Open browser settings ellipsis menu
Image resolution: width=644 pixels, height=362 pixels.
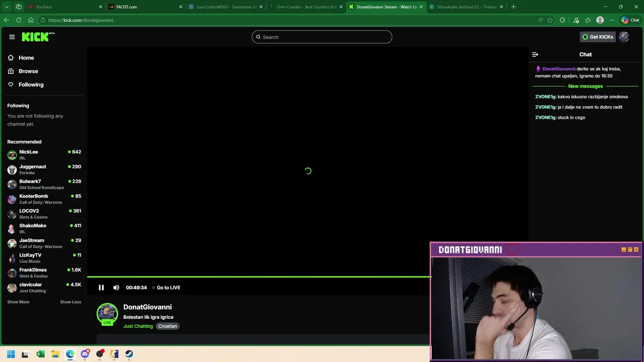click(x=612, y=20)
